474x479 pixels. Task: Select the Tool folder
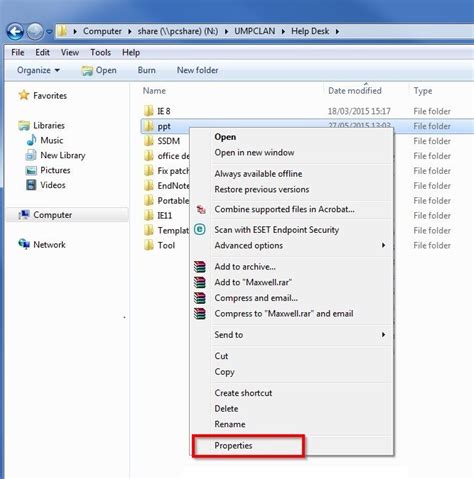coord(166,245)
